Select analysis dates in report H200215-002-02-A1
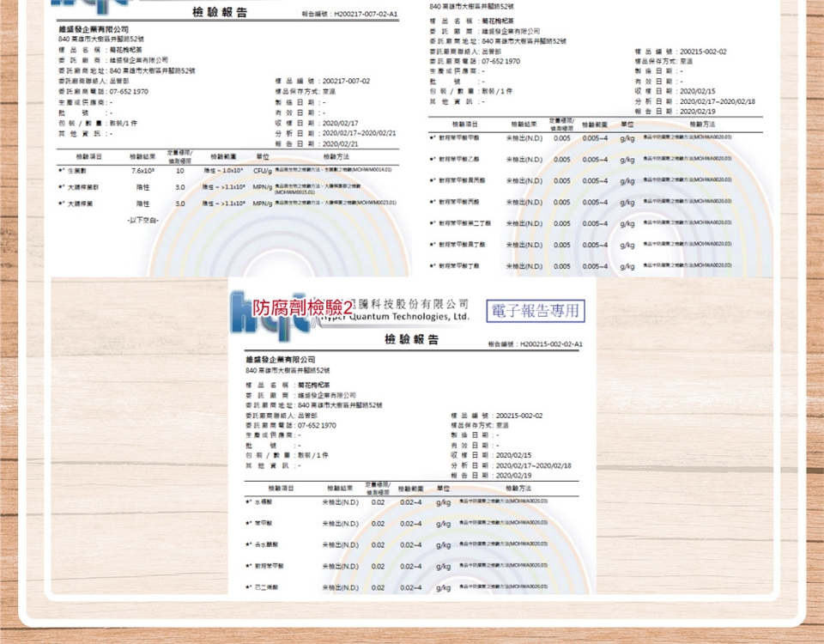The height and width of the screenshot is (644, 824). (x=533, y=465)
